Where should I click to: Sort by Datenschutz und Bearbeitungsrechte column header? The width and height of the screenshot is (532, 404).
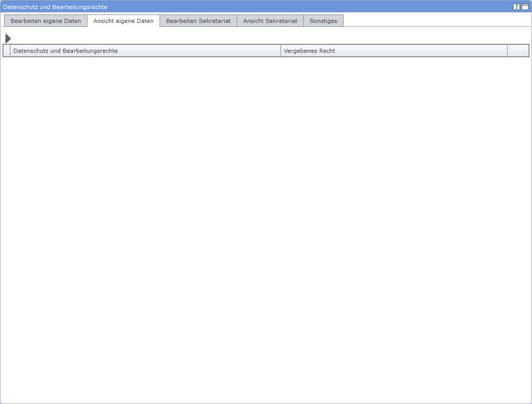(145, 51)
